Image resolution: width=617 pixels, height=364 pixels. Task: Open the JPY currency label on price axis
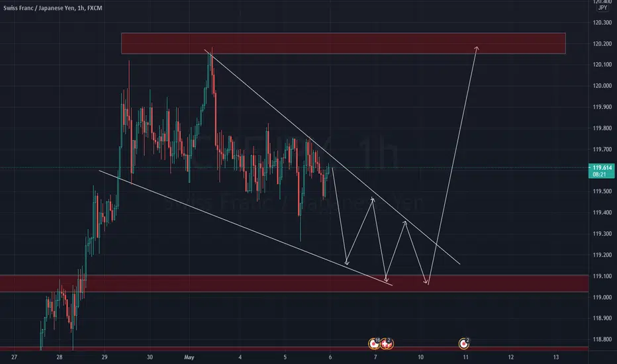602,7
